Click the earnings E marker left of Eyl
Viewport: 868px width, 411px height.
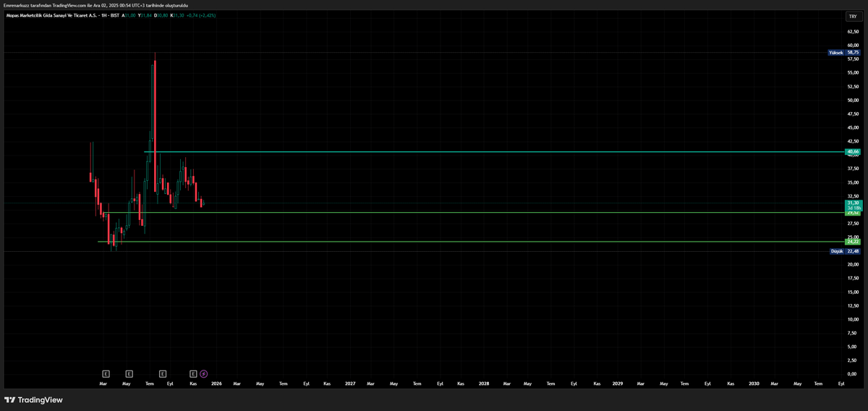163,373
